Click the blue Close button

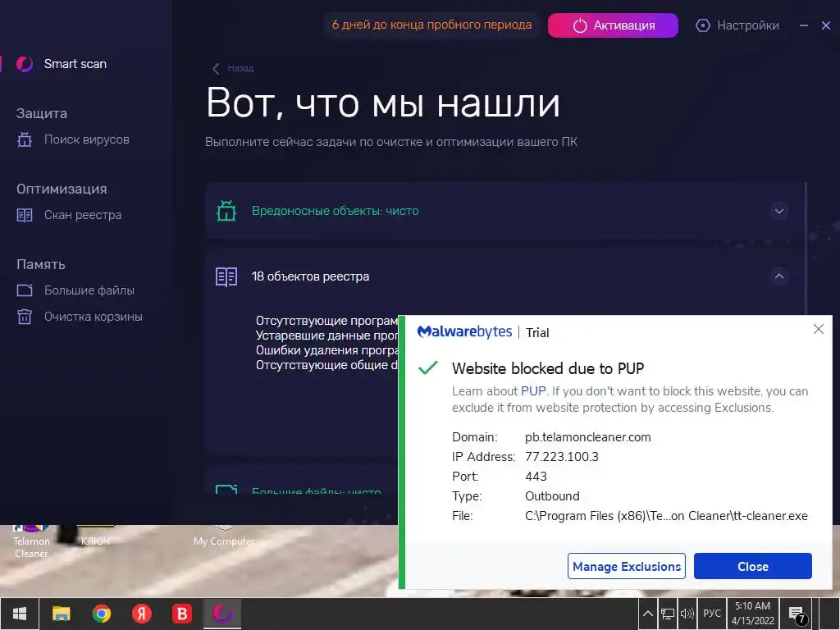753,566
